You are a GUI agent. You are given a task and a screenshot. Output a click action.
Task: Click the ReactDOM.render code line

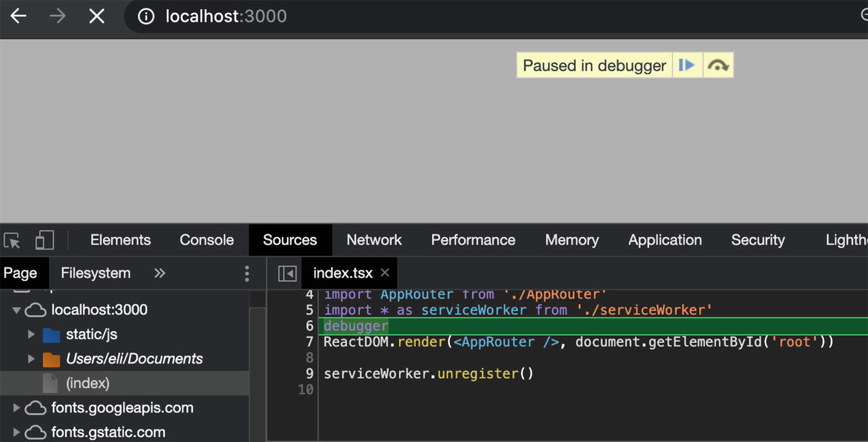click(x=579, y=342)
